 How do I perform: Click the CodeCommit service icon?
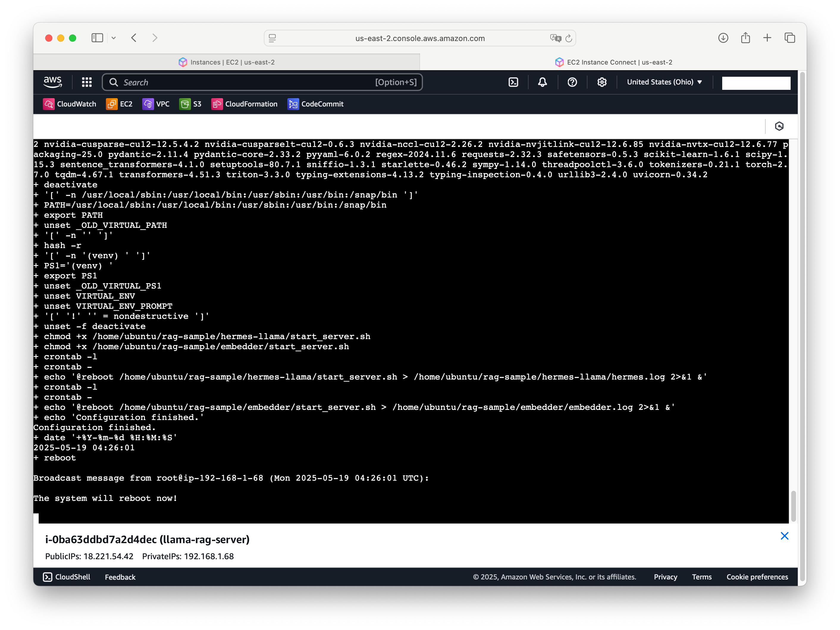(x=293, y=104)
